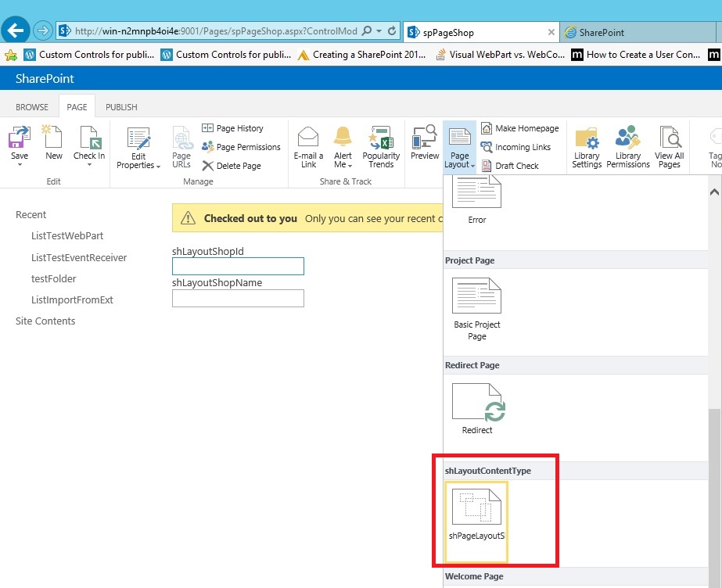Viewport: 722px width, 588px height.
Task: Open ListTestWebPart in navigation
Action: [67, 236]
